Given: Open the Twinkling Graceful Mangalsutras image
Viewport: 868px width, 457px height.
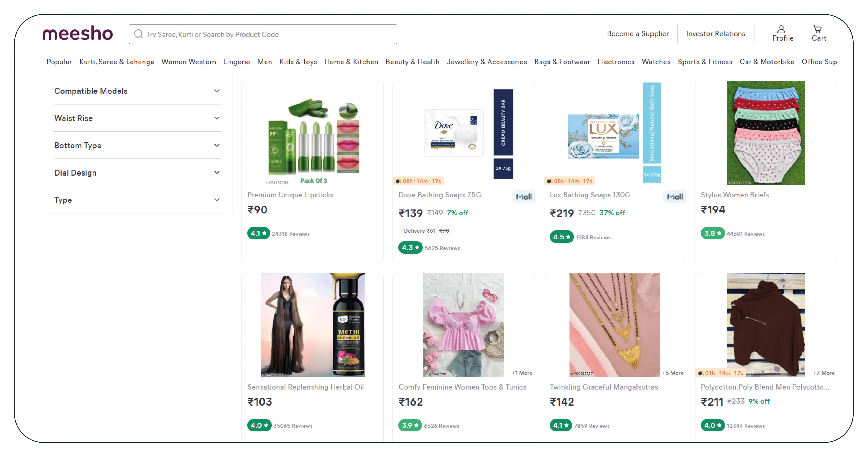Looking at the screenshot, I should (614, 325).
